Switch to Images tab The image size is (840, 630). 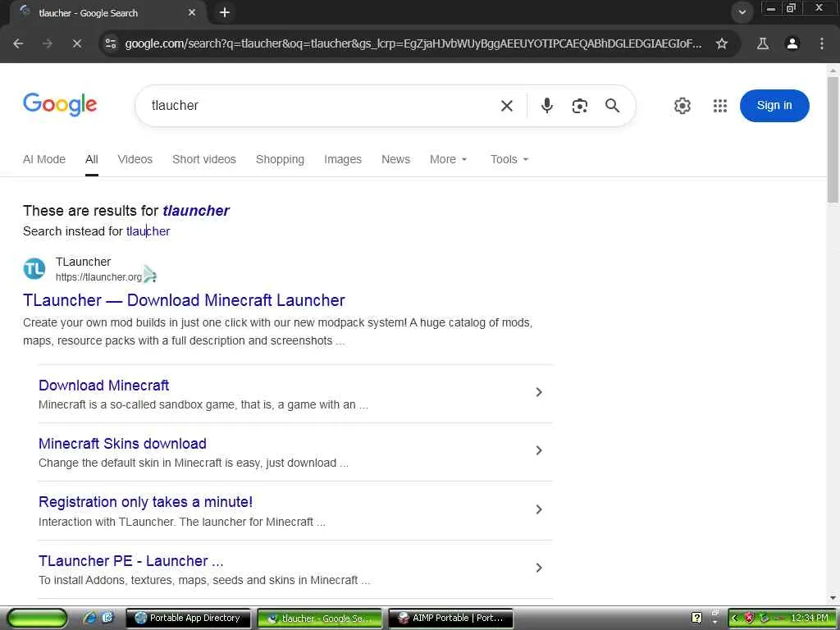click(343, 159)
